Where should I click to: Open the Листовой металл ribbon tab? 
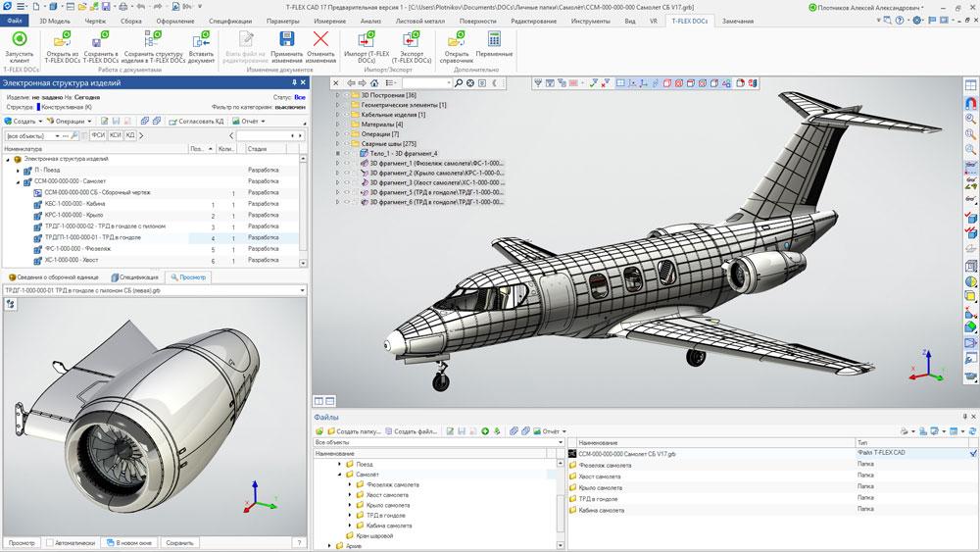tap(420, 21)
